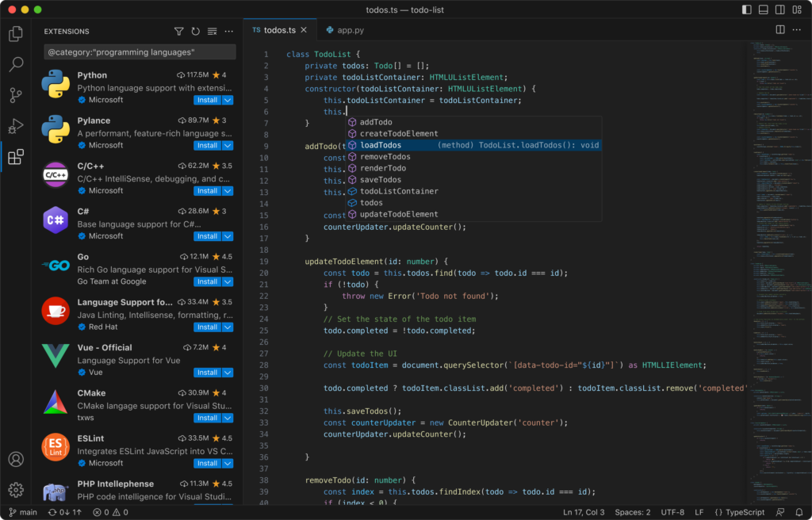This screenshot has width=812, height=520.
Task: Toggle the bottom panel layout button
Action: pos(763,10)
